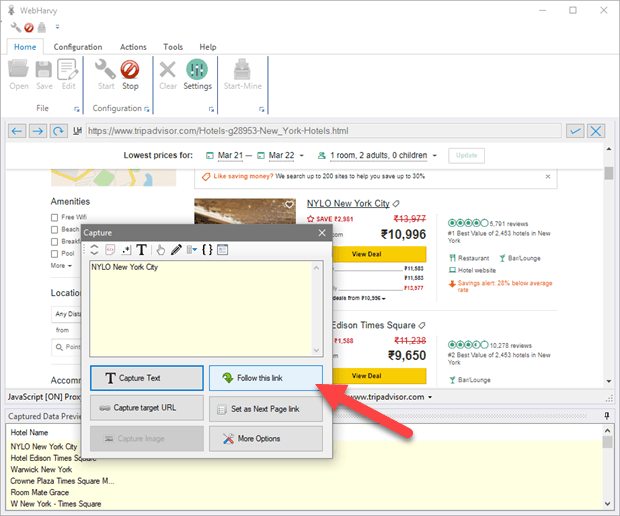The height and width of the screenshot is (516, 620).
Task: Click the browser page vertical scrollbar thumb
Action: point(609,173)
